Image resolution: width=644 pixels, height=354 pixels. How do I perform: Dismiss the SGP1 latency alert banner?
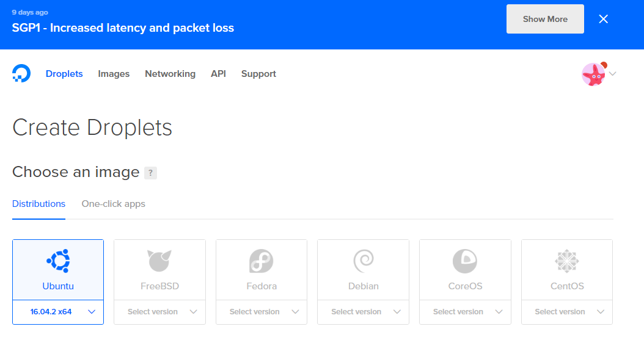click(604, 19)
